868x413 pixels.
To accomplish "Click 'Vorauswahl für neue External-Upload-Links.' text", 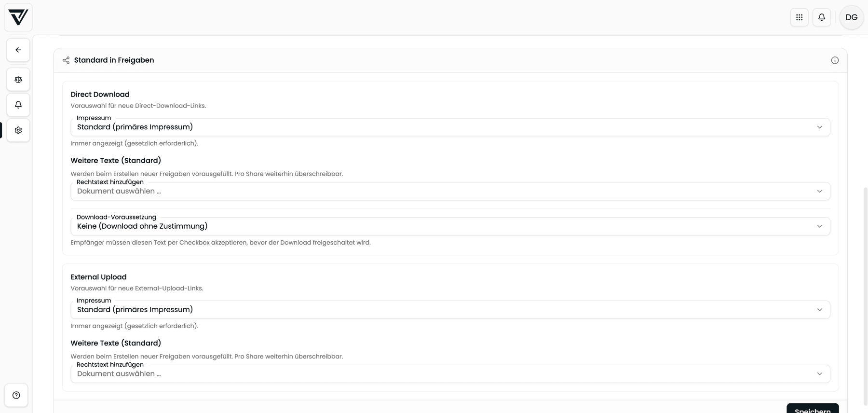I will tap(137, 289).
